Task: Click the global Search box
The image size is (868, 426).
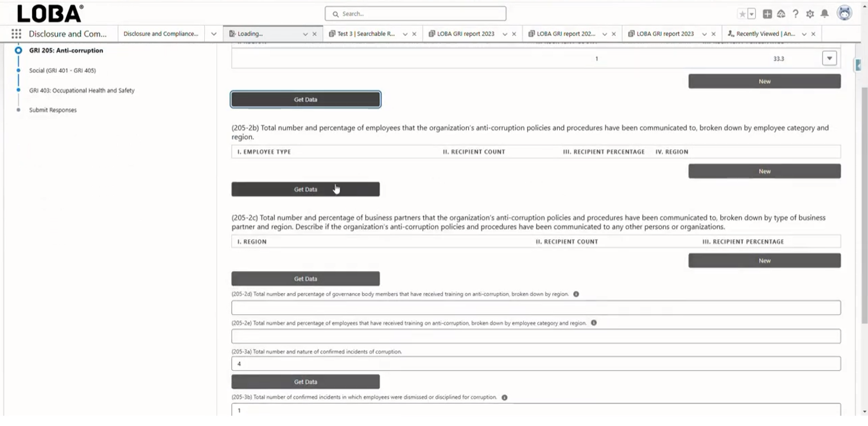Action: [x=415, y=13]
